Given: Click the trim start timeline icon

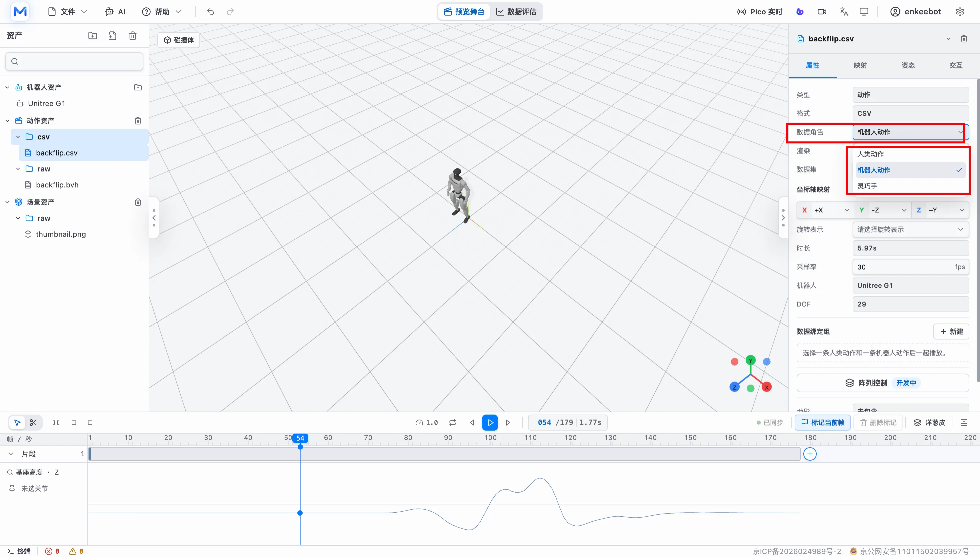Looking at the screenshot, I should tap(74, 422).
